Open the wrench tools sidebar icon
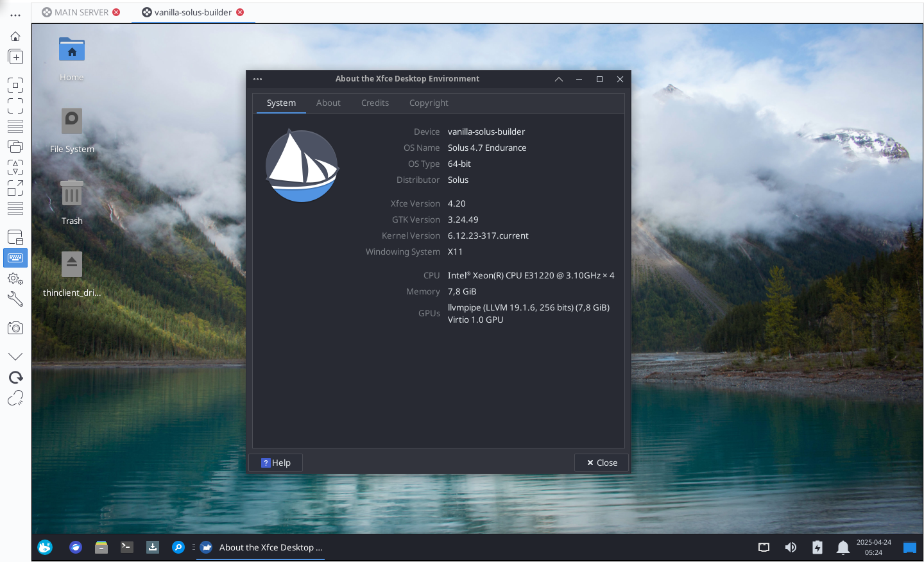This screenshot has width=924, height=562. point(15,299)
